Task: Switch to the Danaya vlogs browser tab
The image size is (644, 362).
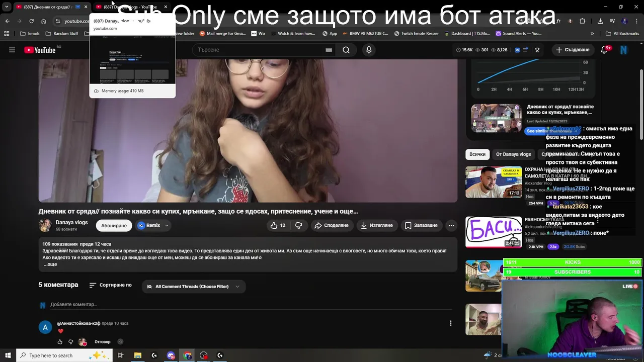Action: pyautogui.click(x=131, y=7)
